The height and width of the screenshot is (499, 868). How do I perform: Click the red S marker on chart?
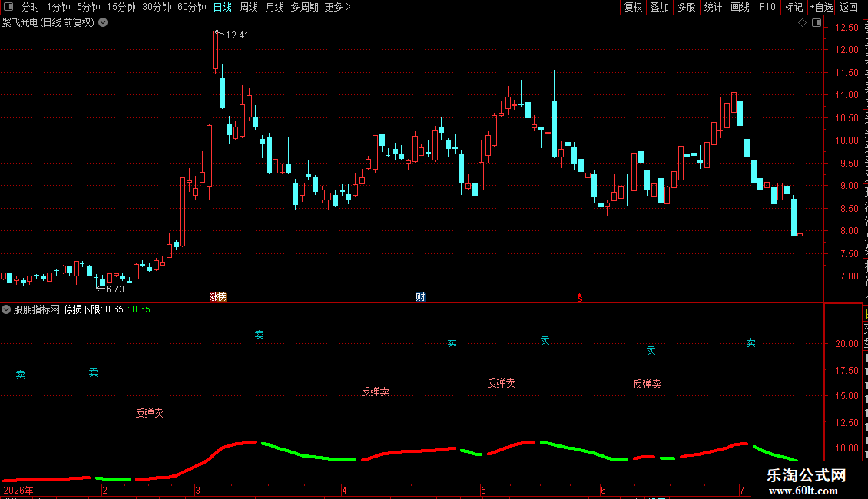580,298
